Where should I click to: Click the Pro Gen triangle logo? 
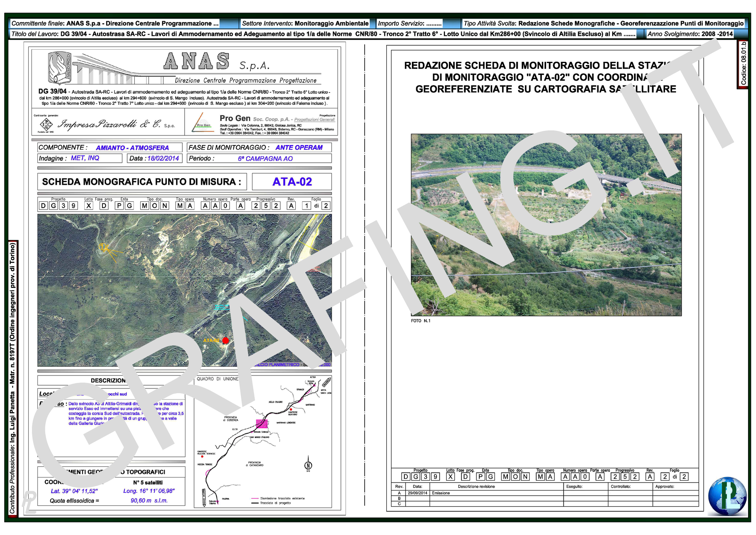click(203, 123)
